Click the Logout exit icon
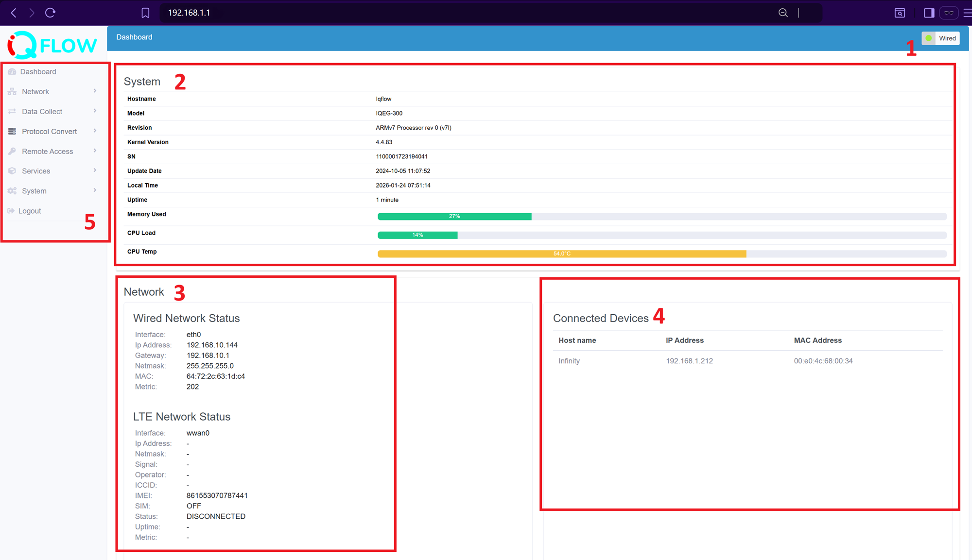 11,211
